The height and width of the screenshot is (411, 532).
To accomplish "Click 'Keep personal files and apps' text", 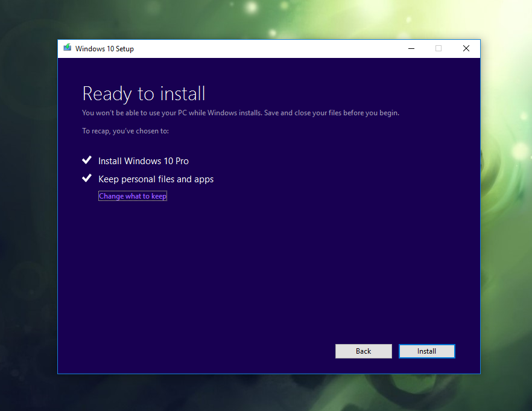I will point(156,179).
